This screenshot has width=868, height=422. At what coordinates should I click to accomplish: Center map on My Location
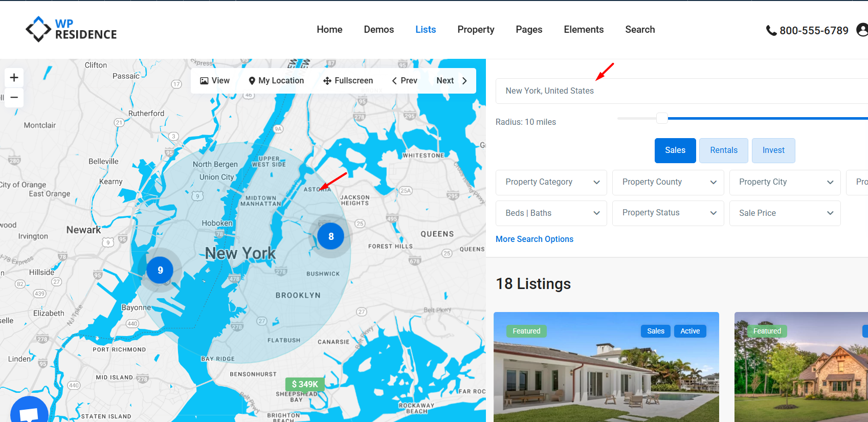coord(276,81)
